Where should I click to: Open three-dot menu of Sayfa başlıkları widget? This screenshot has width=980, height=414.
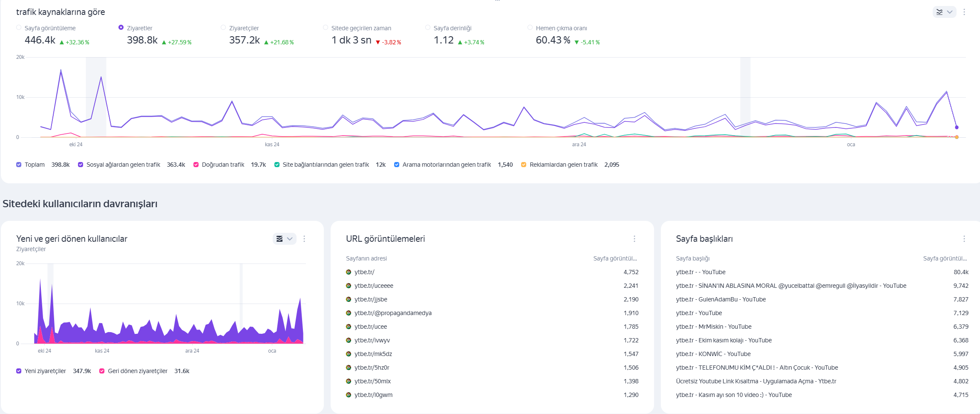click(964, 239)
